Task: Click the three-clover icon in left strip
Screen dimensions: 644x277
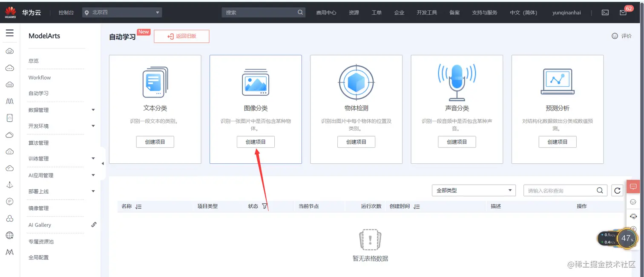Action: tap(9, 218)
